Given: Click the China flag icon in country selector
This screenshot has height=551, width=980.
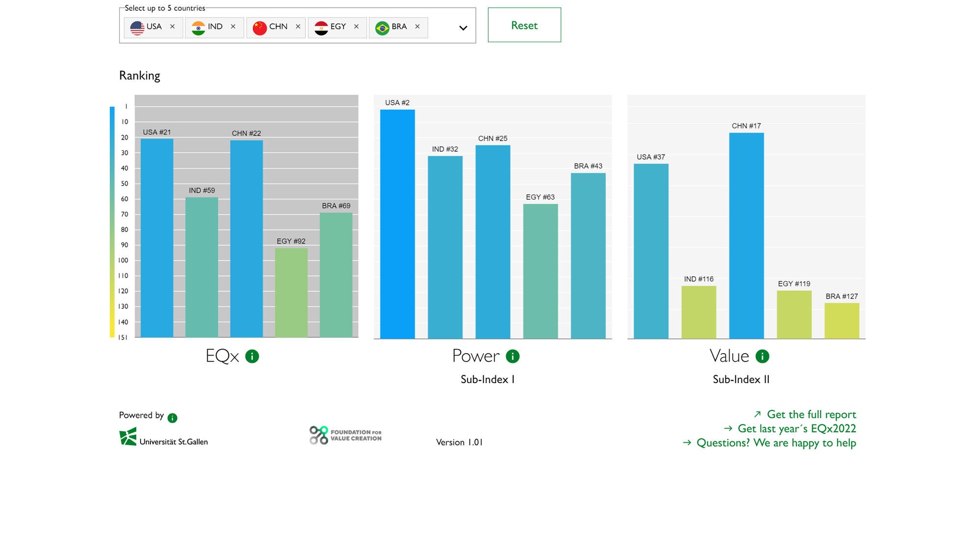Looking at the screenshot, I should pyautogui.click(x=259, y=27).
